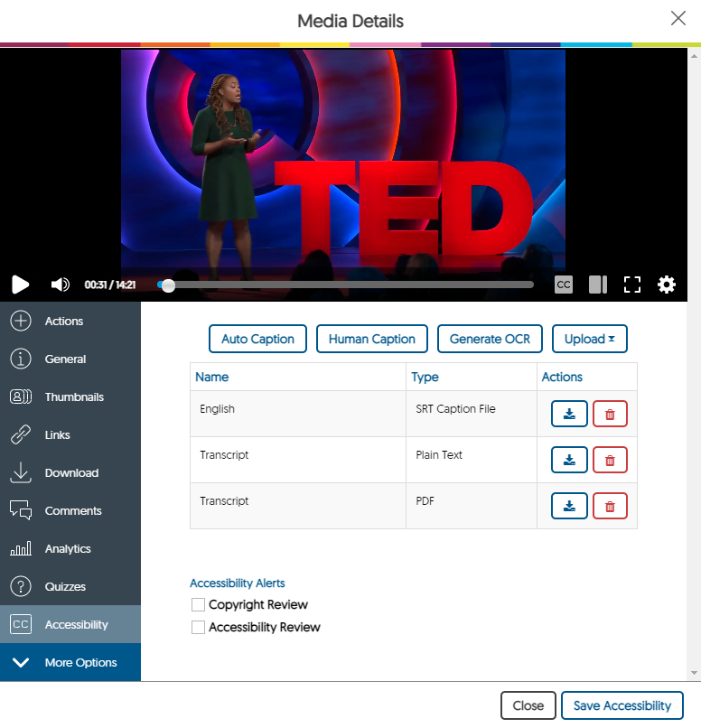Toggle closed captions in player
The width and height of the screenshot is (701, 728).
563,285
